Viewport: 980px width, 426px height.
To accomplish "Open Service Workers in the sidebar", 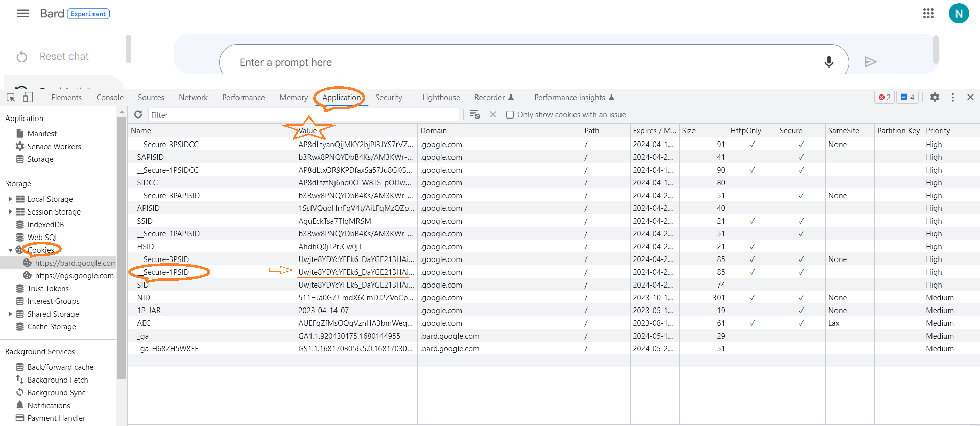I will pos(54,146).
